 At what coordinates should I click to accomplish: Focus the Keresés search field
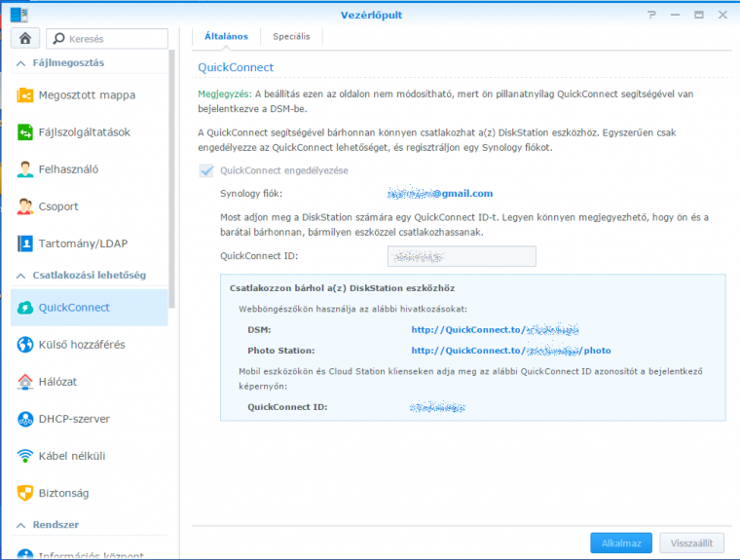107,38
